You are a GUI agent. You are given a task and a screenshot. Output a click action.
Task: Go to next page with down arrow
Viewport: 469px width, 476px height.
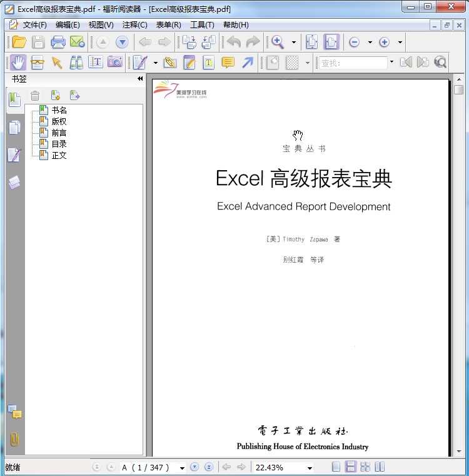pos(122,42)
